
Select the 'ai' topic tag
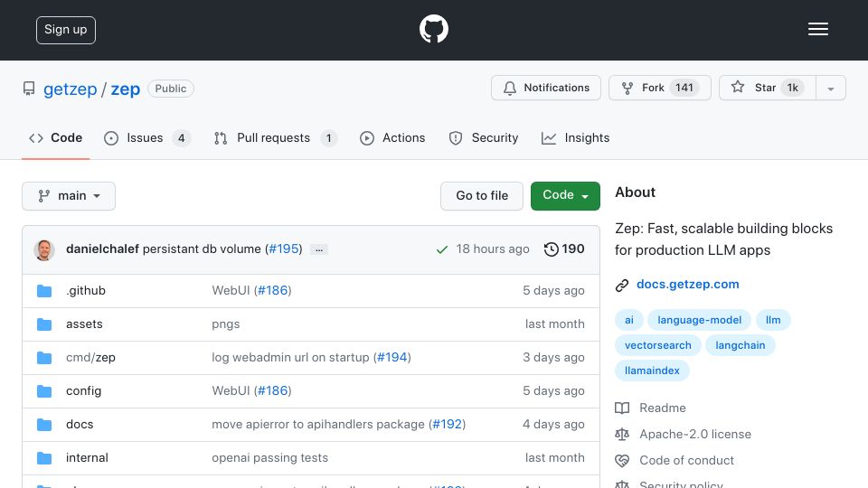point(629,320)
